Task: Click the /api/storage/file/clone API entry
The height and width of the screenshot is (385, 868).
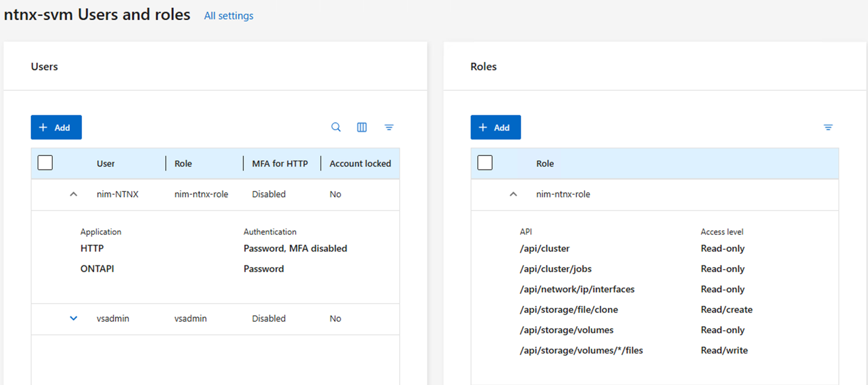Action: (569, 310)
